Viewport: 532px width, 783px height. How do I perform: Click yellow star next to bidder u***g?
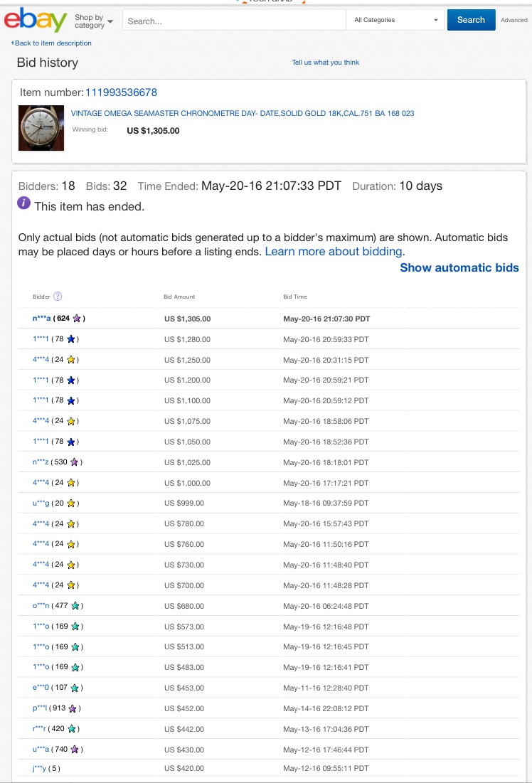tap(71, 504)
